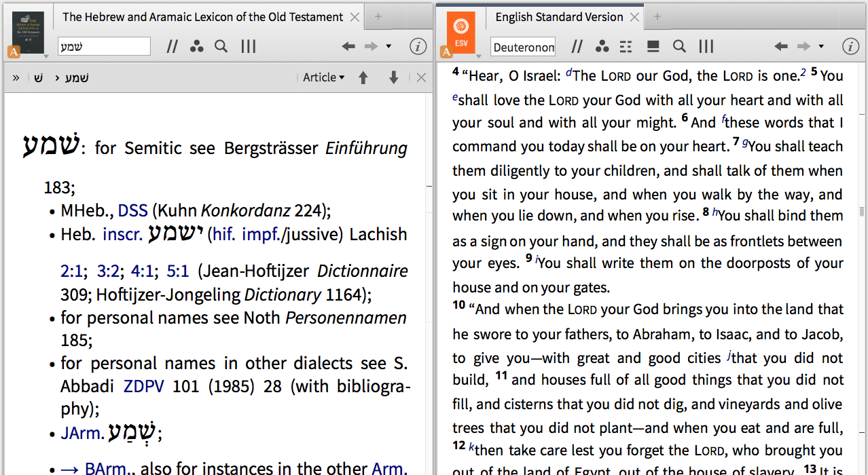The image size is (868, 475).
Task: Jump to previous article with up arrow
Action: tap(363, 77)
